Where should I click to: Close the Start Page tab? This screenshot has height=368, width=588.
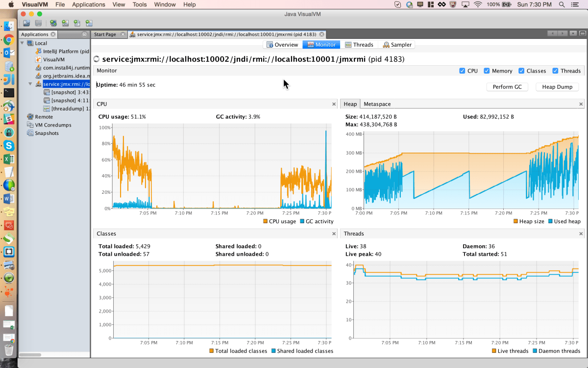[x=122, y=34]
